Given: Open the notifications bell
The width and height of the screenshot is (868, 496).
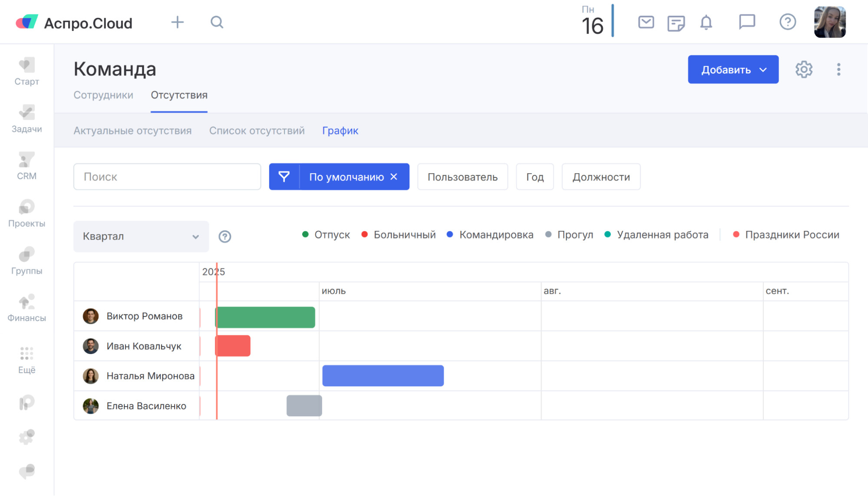Looking at the screenshot, I should 706,22.
